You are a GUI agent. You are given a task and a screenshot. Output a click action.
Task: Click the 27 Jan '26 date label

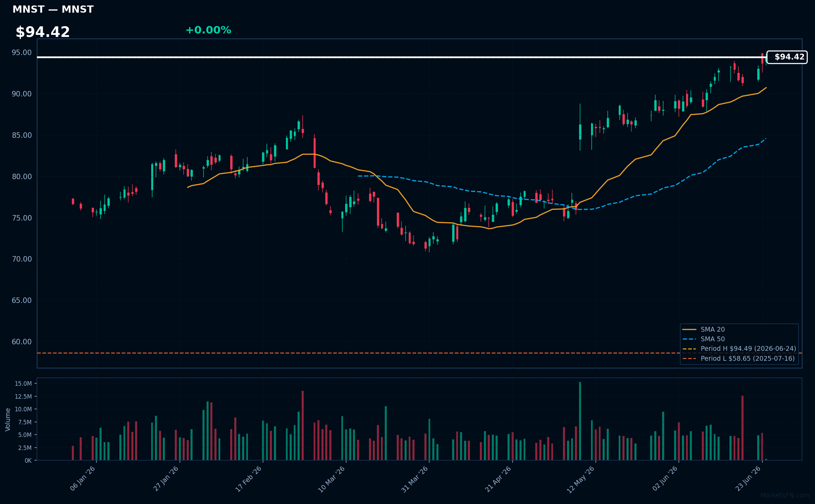(166, 479)
